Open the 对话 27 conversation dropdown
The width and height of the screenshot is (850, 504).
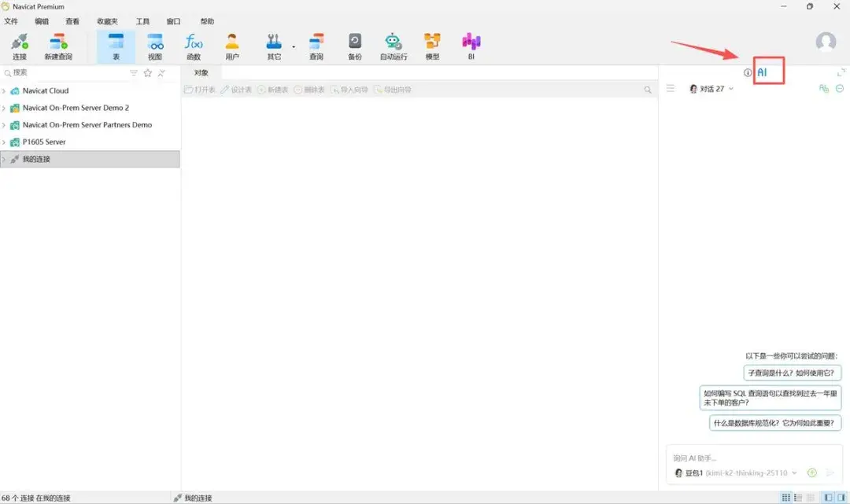[x=711, y=89]
